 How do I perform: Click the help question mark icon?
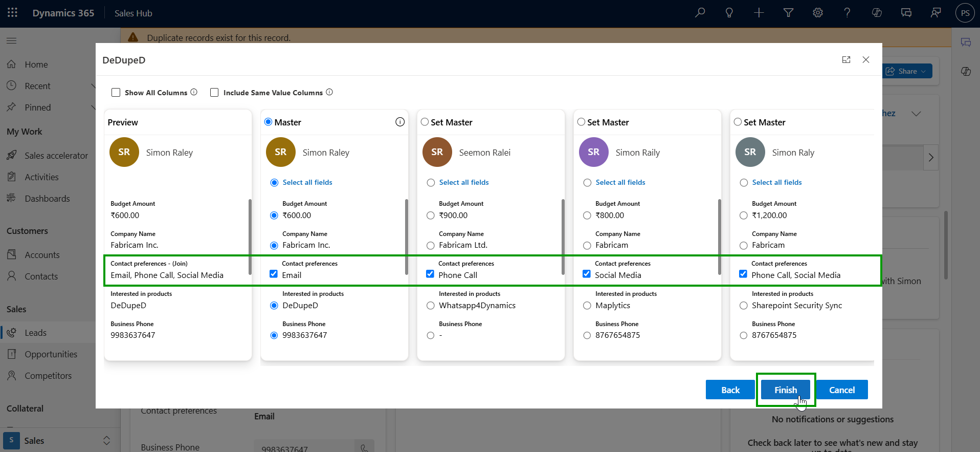(x=847, y=13)
